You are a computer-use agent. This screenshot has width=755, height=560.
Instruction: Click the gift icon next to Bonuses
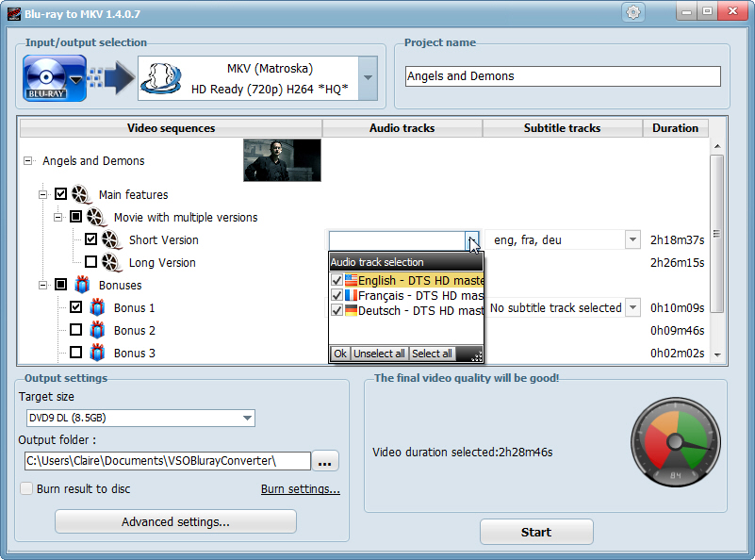[82, 285]
